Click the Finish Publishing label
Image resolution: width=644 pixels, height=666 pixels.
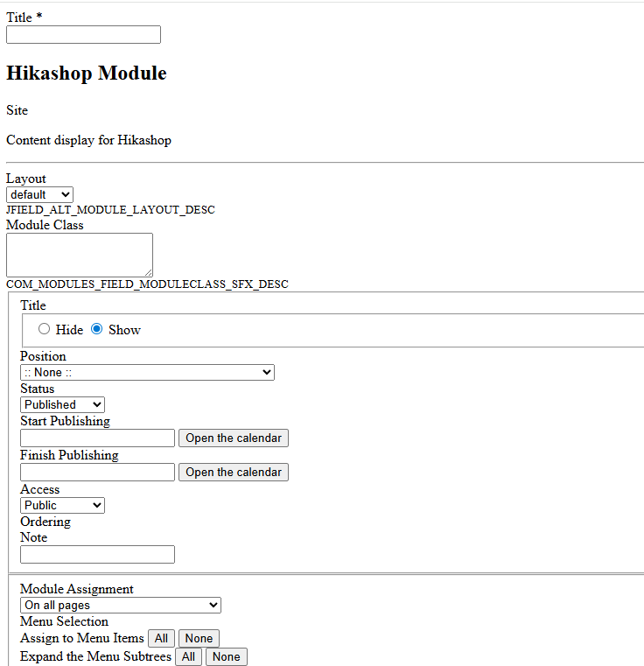[69, 455]
